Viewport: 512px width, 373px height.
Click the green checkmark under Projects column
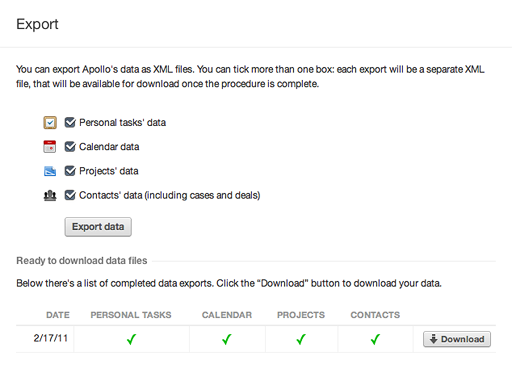click(x=301, y=339)
